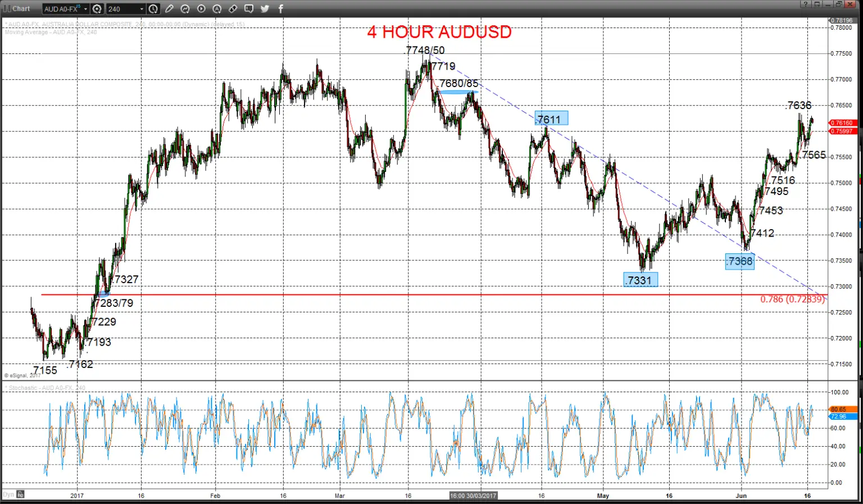The image size is (863, 504).
Task: Open the studies chart-line icon
Action: 185,9
